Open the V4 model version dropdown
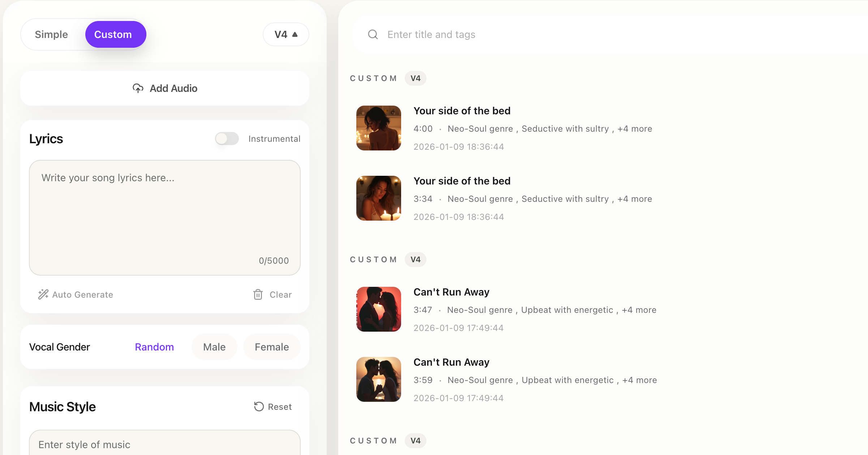 [x=286, y=35]
